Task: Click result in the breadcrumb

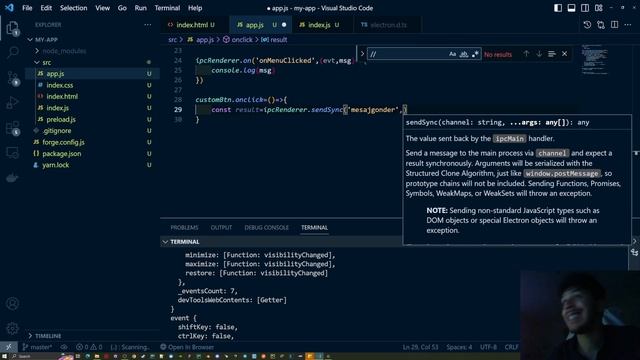Action: pos(279,40)
